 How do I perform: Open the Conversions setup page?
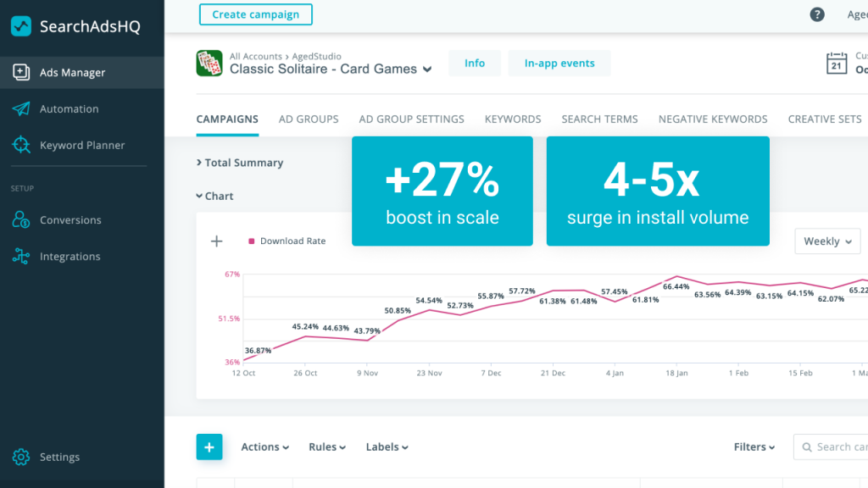[x=70, y=220]
